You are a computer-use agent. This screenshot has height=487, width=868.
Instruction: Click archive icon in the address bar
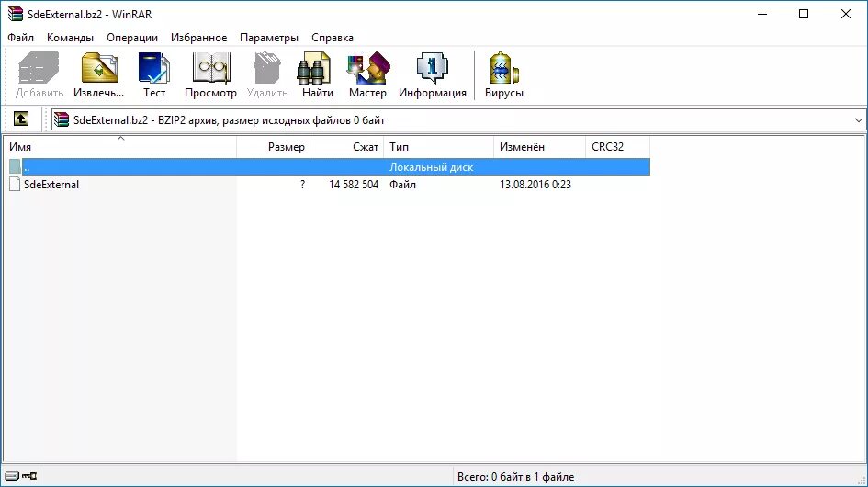62,119
